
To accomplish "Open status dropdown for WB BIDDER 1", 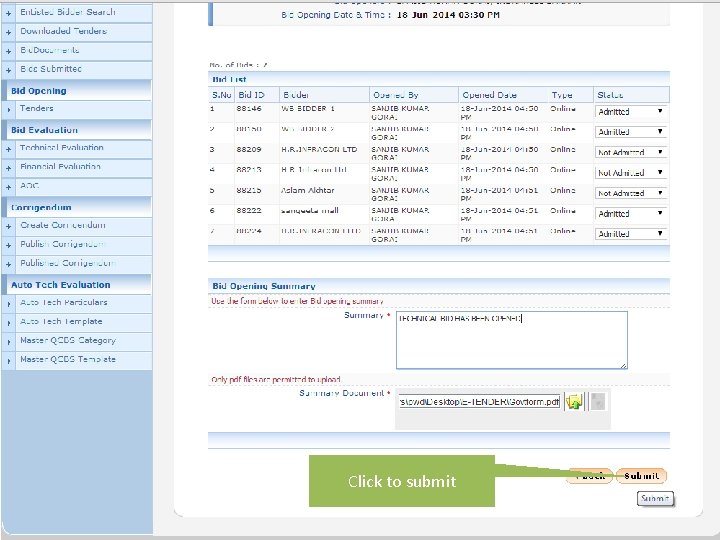I will coord(630,112).
